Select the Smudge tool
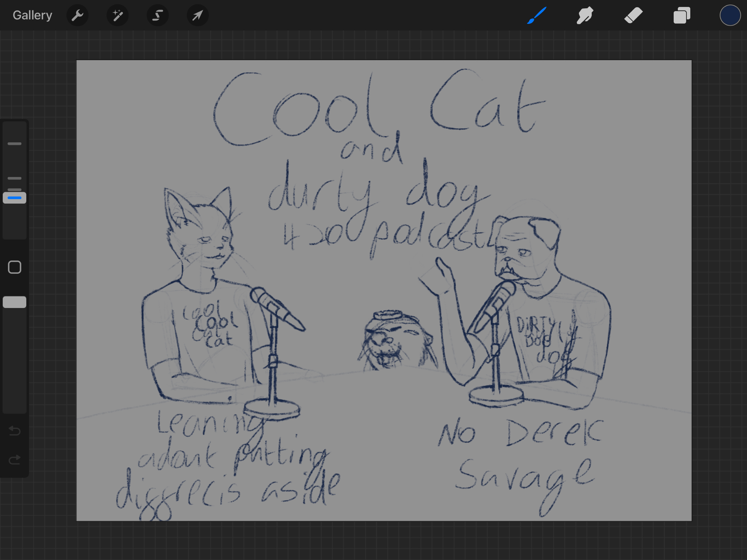This screenshot has height=560, width=747. tap(585, 15)
